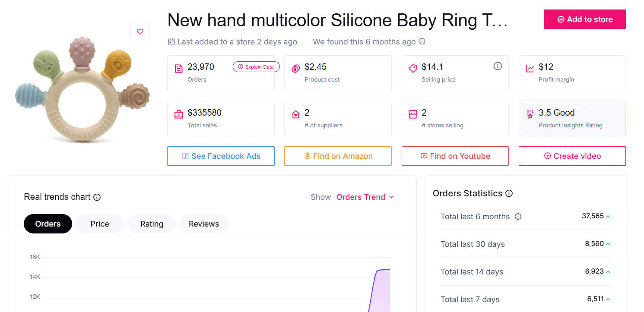Click the suppliers house icon
The image size is (644, 312).
point(296,114)
